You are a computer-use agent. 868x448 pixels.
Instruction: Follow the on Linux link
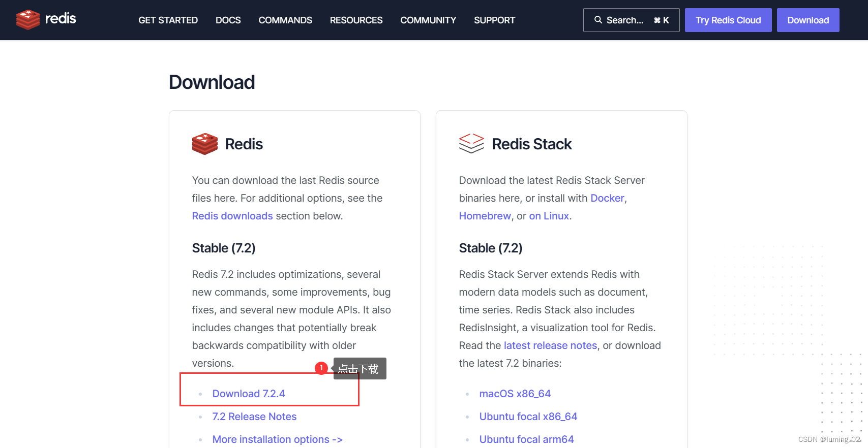point(549,216)
